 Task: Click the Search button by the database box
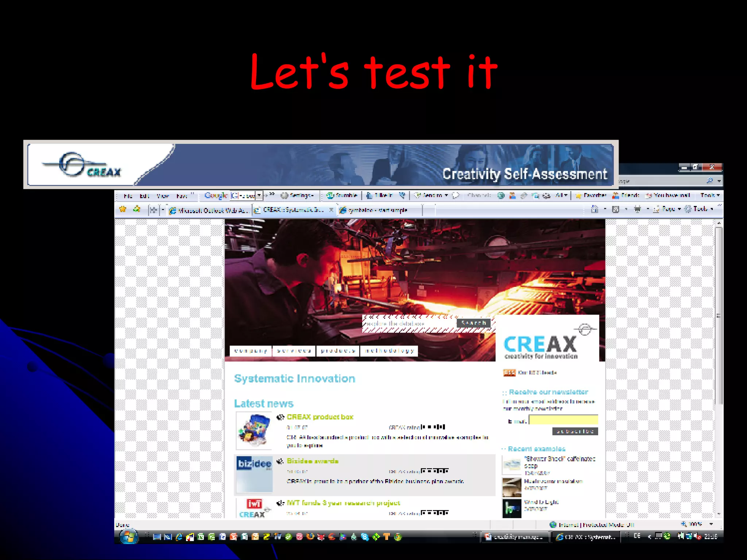tap(473, 323)
